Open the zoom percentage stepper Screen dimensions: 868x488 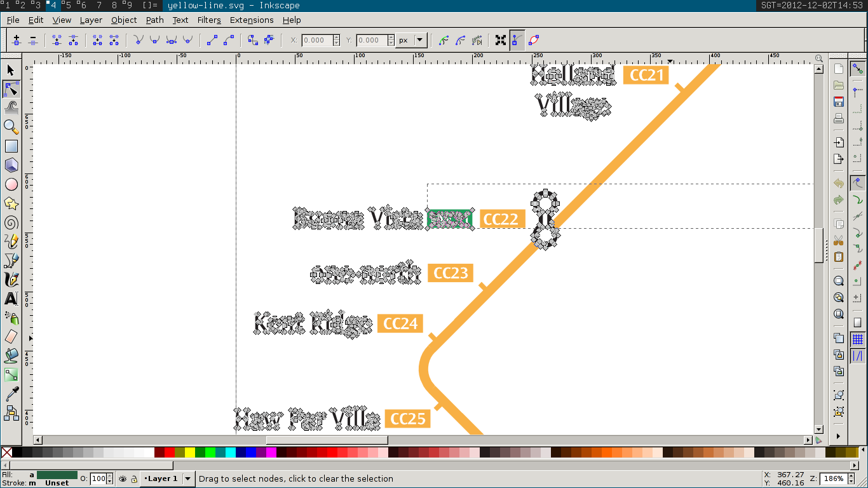(x=851, y=478)
